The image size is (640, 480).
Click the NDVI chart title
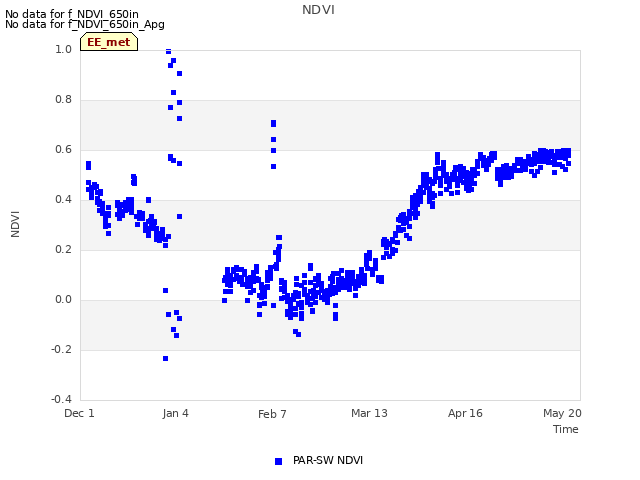318,10
